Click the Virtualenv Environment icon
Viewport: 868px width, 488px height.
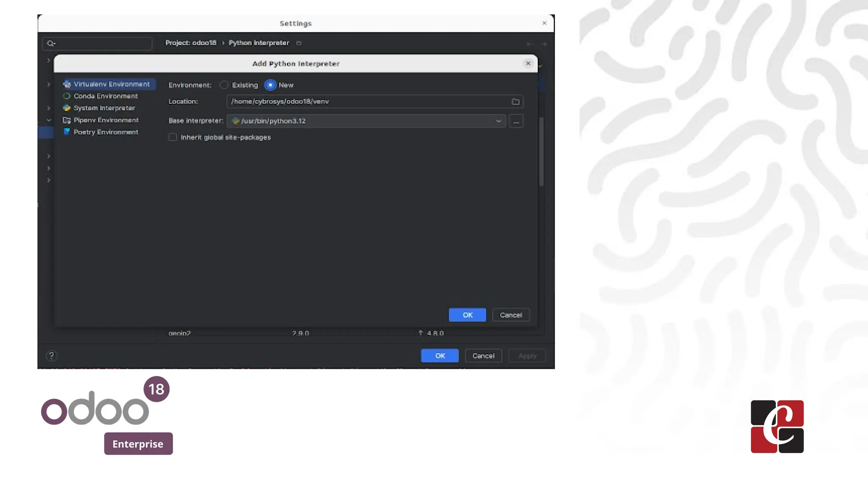67,84
